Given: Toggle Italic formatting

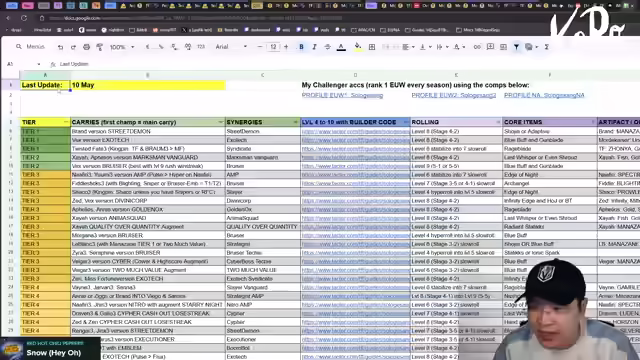Looking at the screenshot, I should pyautogui.click(x=314, y=47).
